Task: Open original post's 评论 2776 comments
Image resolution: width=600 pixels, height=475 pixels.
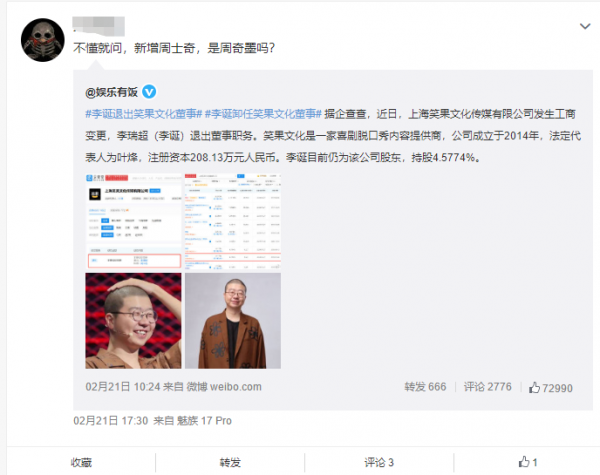Action: [x=488, y=387]
